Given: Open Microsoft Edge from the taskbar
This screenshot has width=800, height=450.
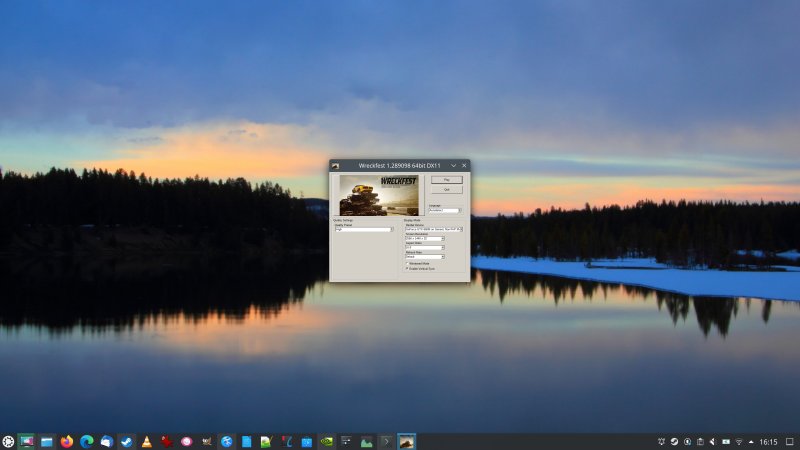Looking at the screenshot, I should point(87,441).
